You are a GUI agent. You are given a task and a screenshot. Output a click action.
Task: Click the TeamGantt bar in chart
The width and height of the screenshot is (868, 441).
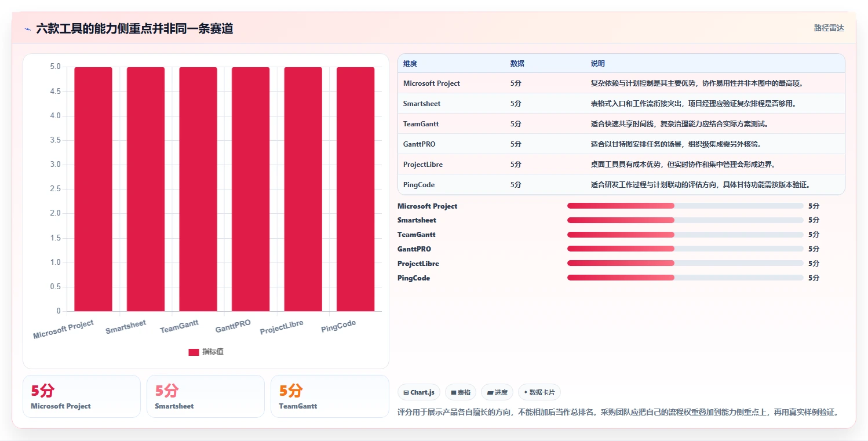tap(198, 189)
